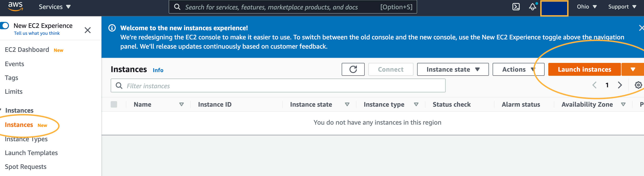This screenshot has height=176, width=644.
Task: Click the Filter instances input field
Action: [x=278, y=86]
